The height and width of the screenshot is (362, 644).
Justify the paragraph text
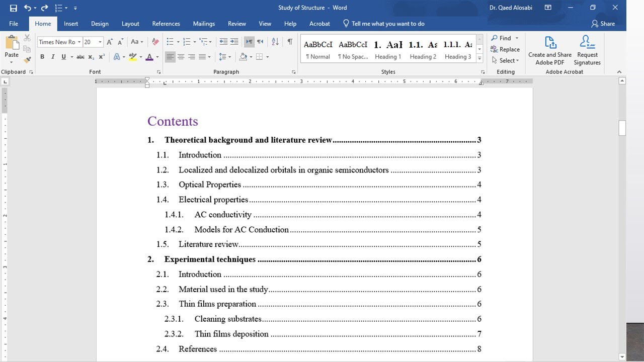click(202, 57)
